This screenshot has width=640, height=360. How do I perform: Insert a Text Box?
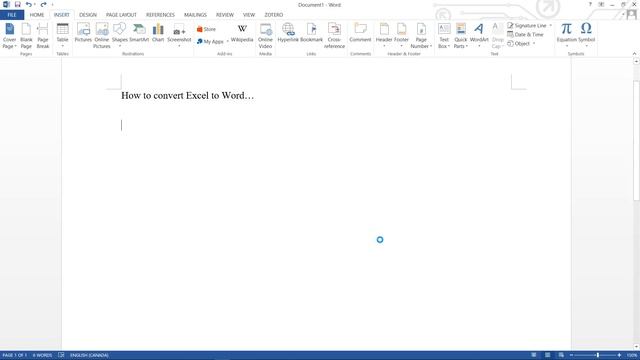(x=444, y=36)
